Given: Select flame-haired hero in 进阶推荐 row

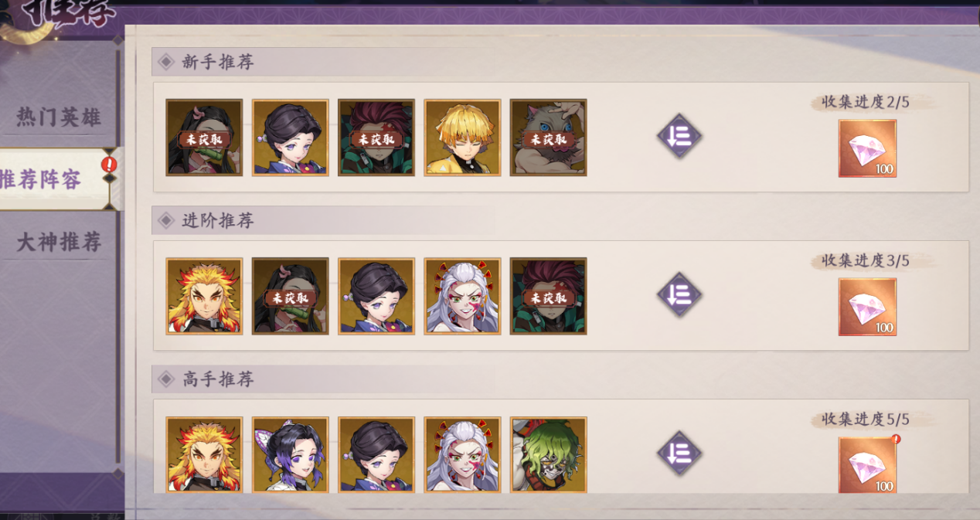Looking at the screenshot, I should pos(204,296).
